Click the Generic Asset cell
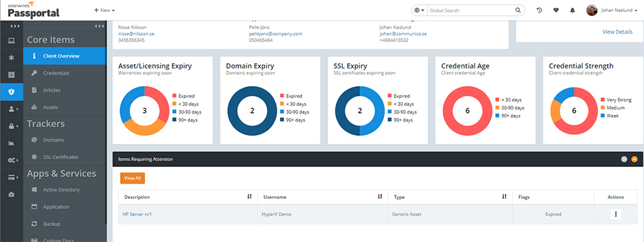Screen dimensions: 644x242 point(450,214)
